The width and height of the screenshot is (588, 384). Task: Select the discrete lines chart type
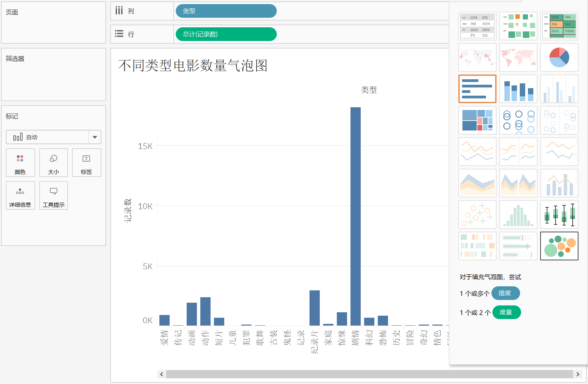pyautogui.click(x=518, y=152)
